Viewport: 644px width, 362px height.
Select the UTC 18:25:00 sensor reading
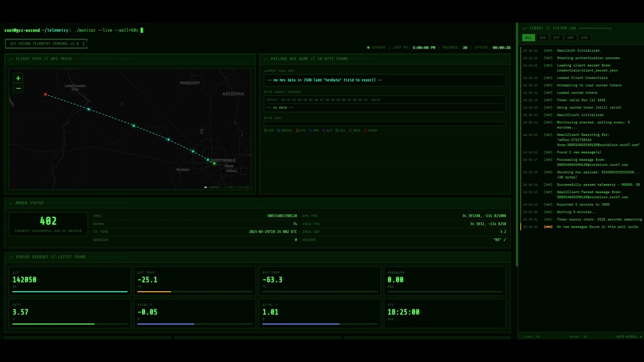tap(404, 312)
